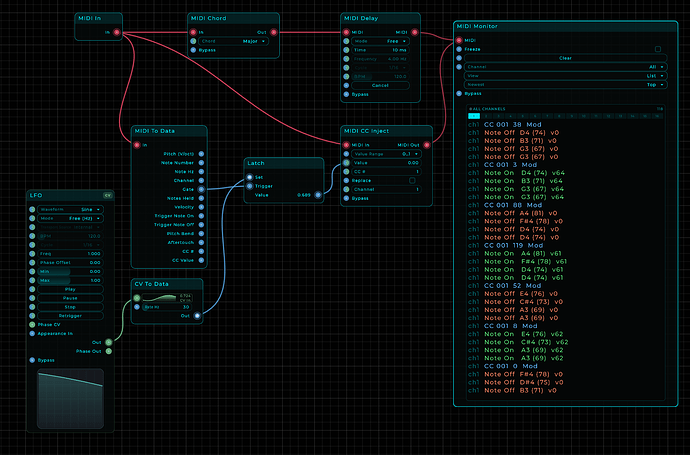Open the MIDI Monitor Channel dropdown

(x=565, y=67)
